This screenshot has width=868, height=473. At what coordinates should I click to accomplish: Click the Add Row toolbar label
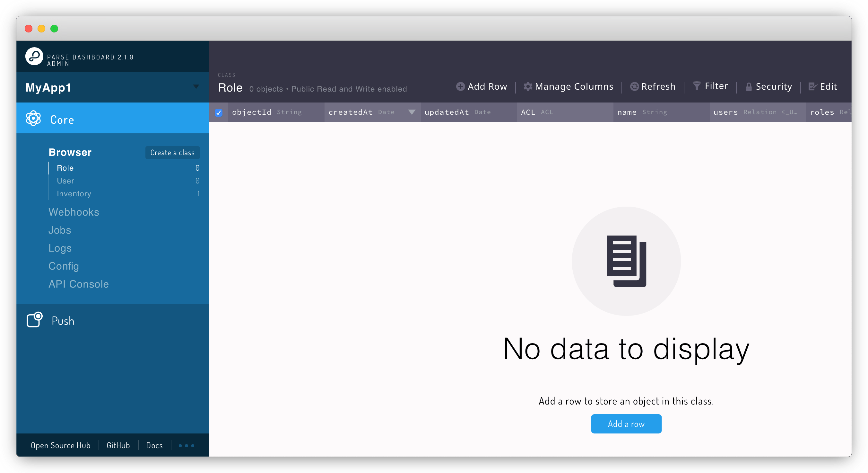click(x=487, y=87)
